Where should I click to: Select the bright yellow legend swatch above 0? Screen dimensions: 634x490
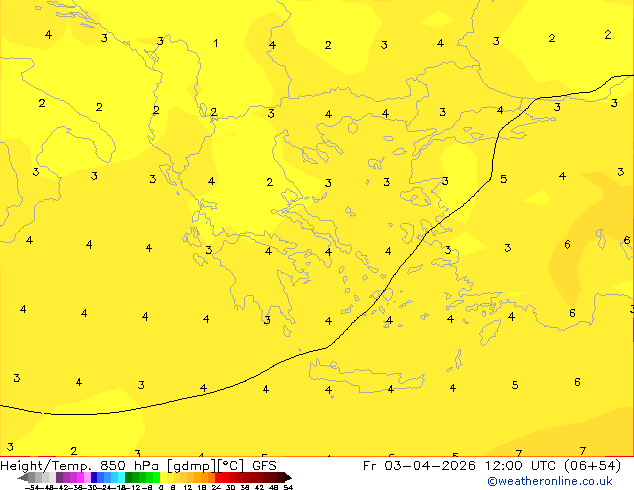(x=163, y=477)
